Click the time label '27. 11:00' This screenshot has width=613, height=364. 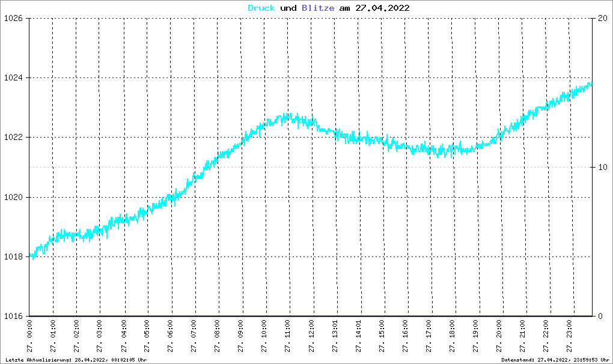(288, 336)
